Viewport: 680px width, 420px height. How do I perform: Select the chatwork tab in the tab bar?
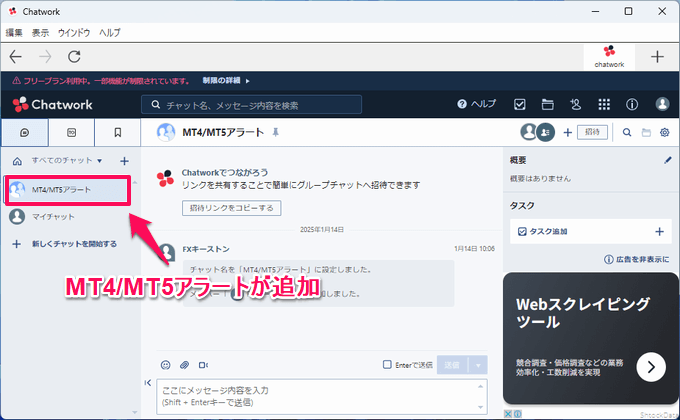click(x=609, y=56)
